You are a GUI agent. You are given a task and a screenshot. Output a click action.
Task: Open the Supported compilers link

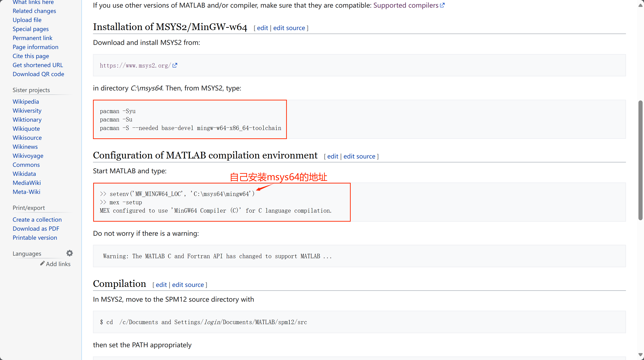point(406,5)
